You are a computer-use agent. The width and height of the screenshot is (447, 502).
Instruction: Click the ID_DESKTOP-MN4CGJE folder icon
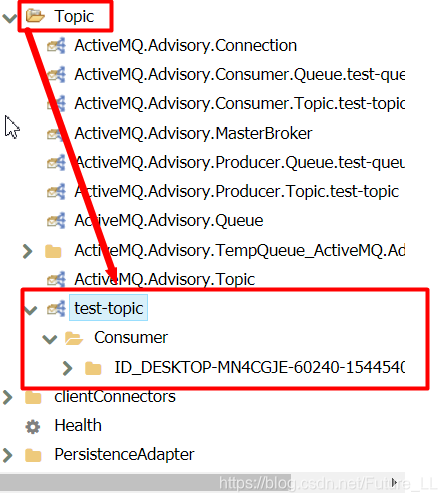click(93, 368)
